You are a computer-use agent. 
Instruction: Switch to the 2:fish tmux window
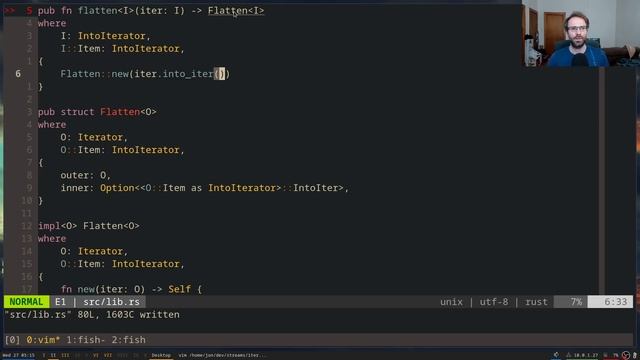[129, 340]
